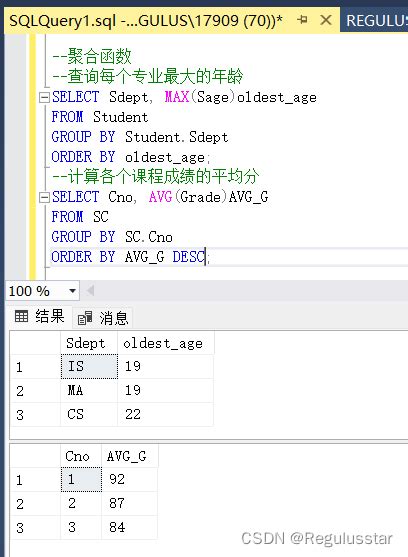Click the results grid icon on 结果 tab
408x557 pixels.
[21, 316]
